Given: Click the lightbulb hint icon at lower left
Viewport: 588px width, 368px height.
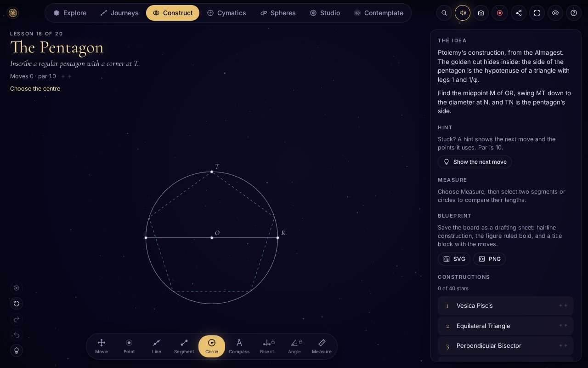Looking at the screenshot, I should click(17, 351).
